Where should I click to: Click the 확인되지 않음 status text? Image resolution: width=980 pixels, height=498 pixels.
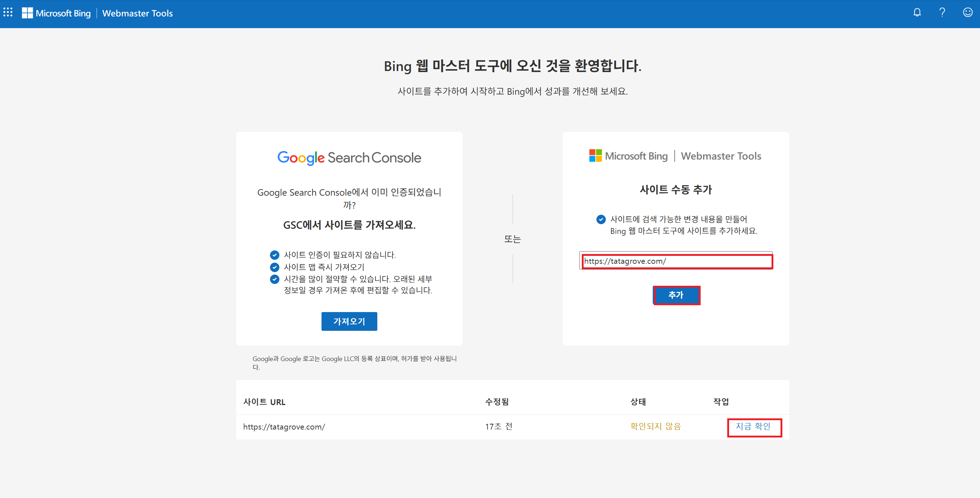click(x=656, y=426)
